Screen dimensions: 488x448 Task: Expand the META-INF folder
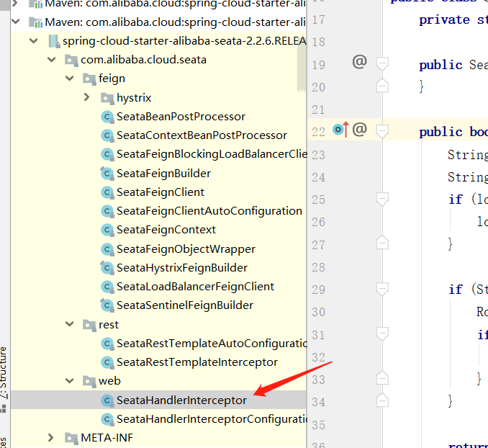50,438
